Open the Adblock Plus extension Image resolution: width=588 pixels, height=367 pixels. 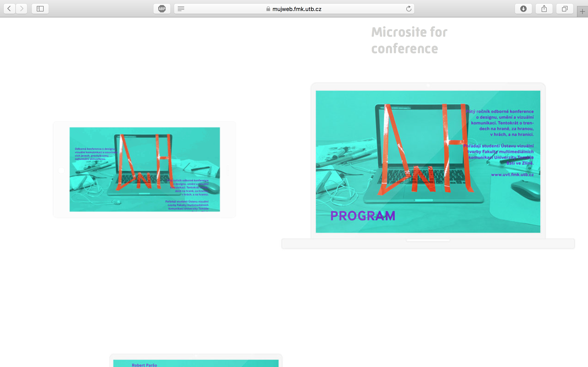click(162, 9)
